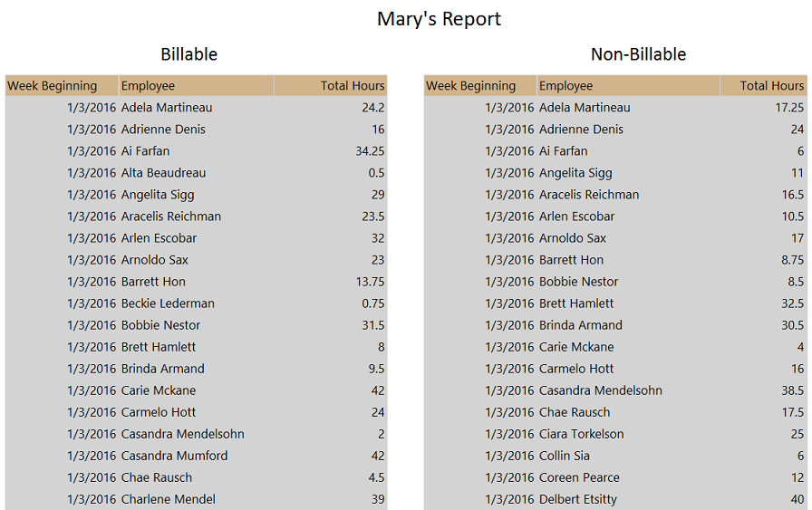Click Charlene Mendel in the Billable list
Screen dimensions: 812x510
click(x=168, y=499)
